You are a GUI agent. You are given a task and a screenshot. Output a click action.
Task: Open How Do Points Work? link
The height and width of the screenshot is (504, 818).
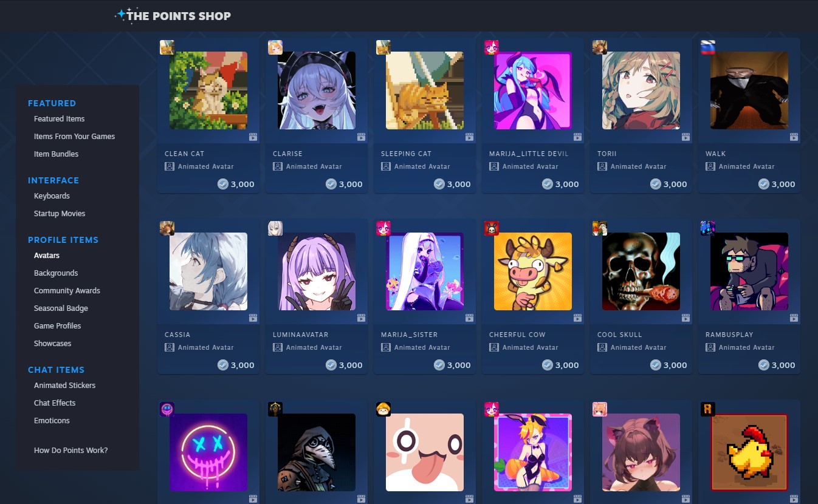pyautogui.click(x=70, y=451)
